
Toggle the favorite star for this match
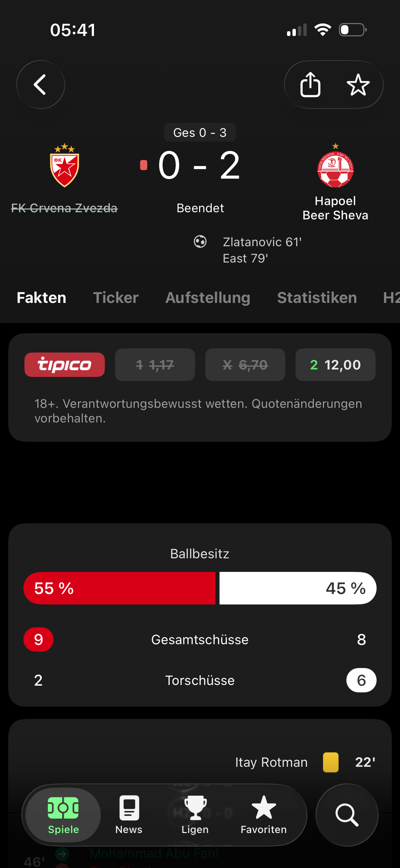coord(358,85)
